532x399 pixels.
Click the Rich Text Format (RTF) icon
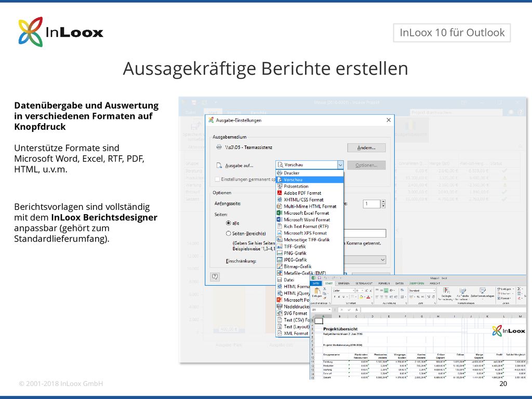[280, 227]
